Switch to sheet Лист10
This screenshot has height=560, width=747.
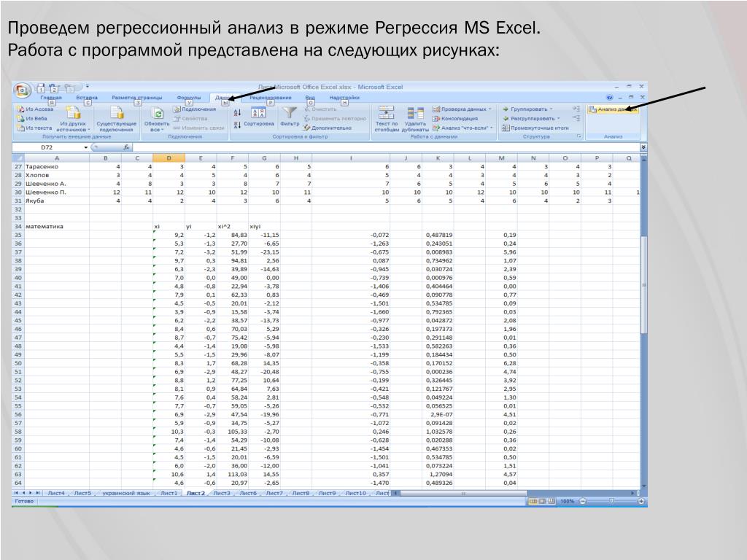click(x=355, y=493)
